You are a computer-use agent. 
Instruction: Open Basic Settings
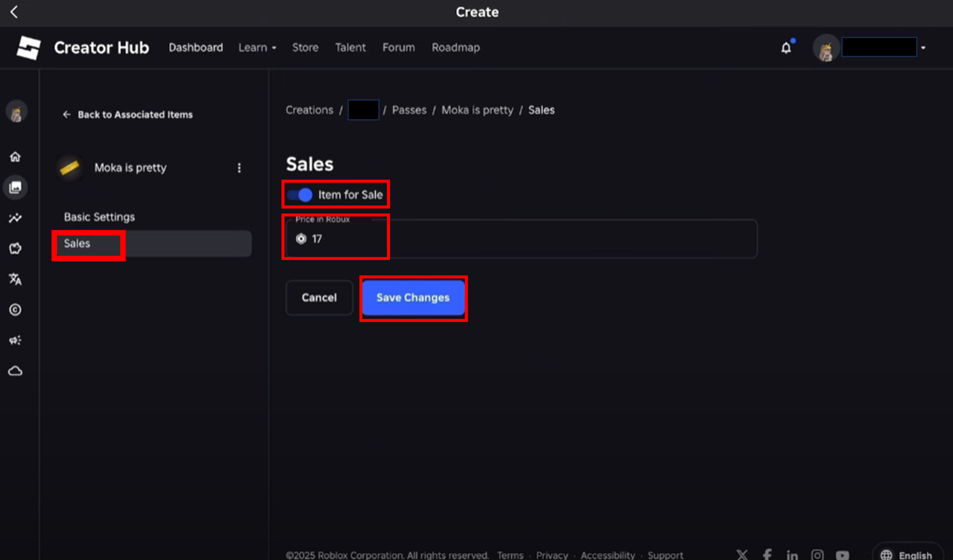click(x=99, y=217)
